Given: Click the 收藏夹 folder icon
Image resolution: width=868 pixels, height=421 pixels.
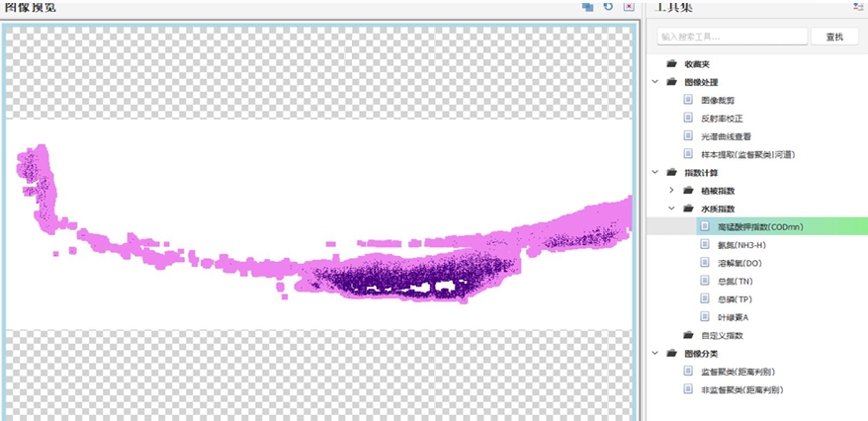Looking at the screenshot, I should point(672,64).
